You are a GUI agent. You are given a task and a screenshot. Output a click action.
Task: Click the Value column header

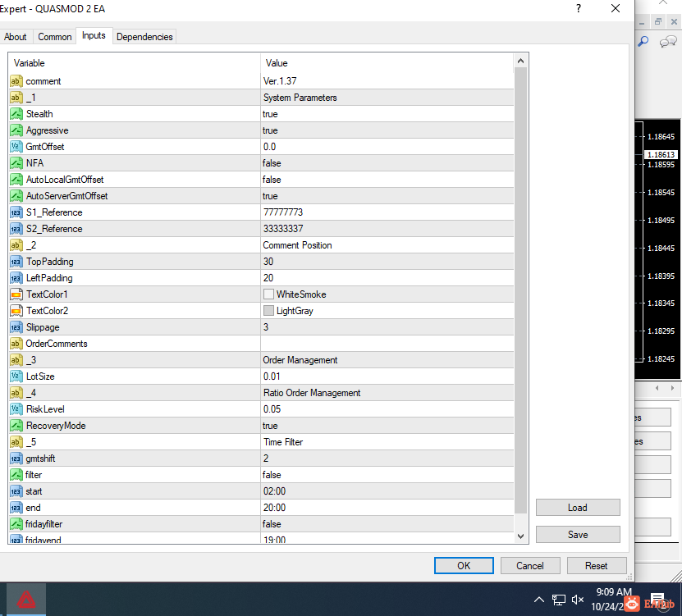click(387, 63)
